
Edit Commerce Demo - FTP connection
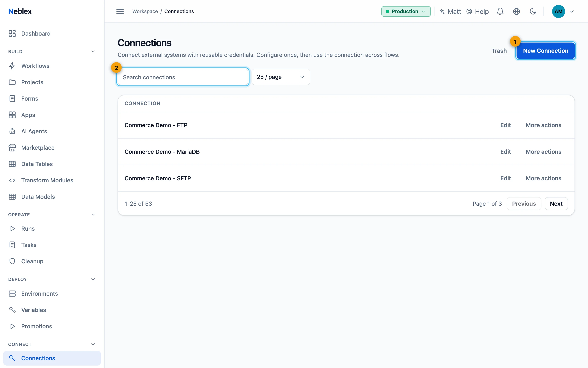click(505, 125)
